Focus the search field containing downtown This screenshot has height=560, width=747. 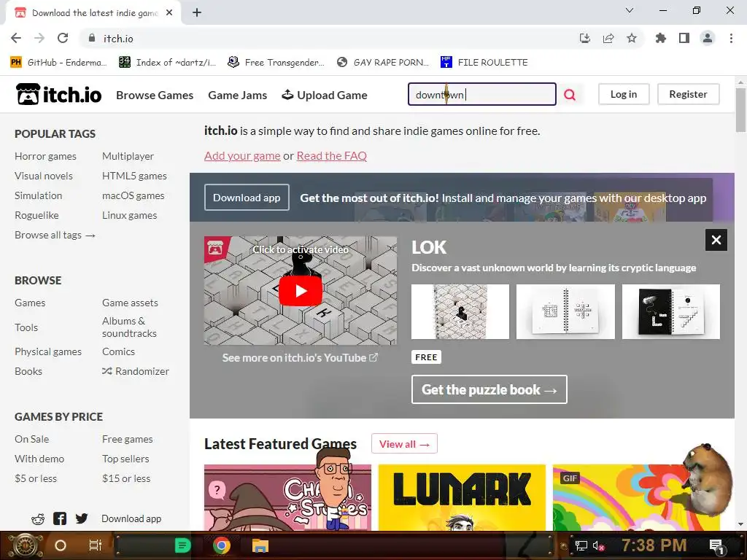pos(481,94)
